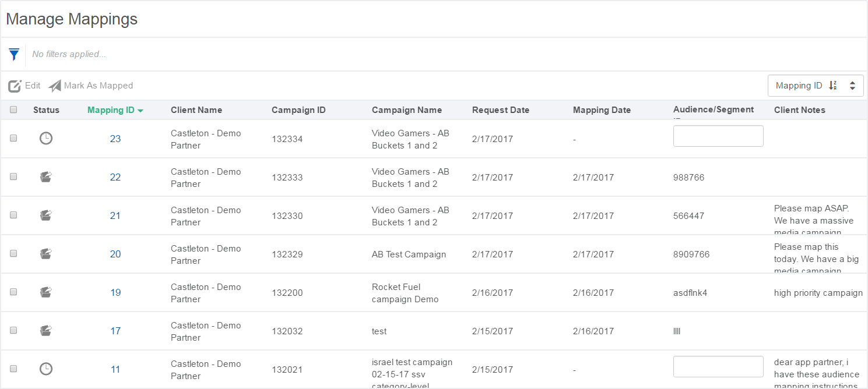
Task: Click the Client Name column header
Action: pos(196,110)
